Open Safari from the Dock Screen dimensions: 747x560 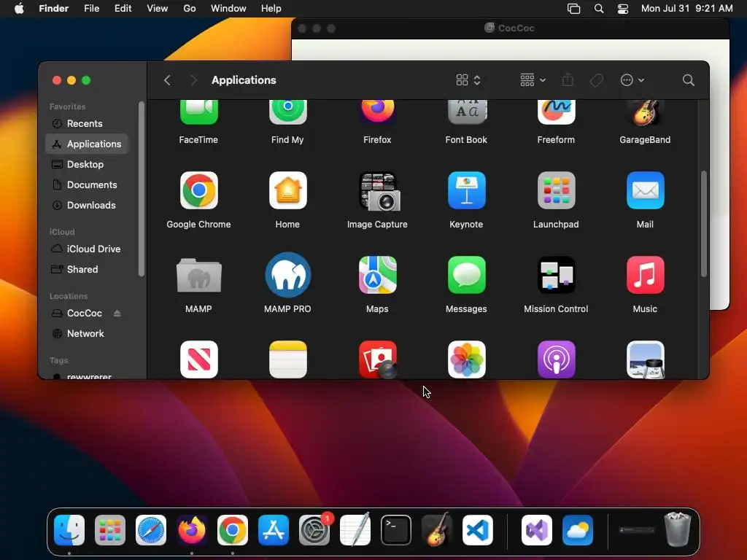(x=151, y=530)
